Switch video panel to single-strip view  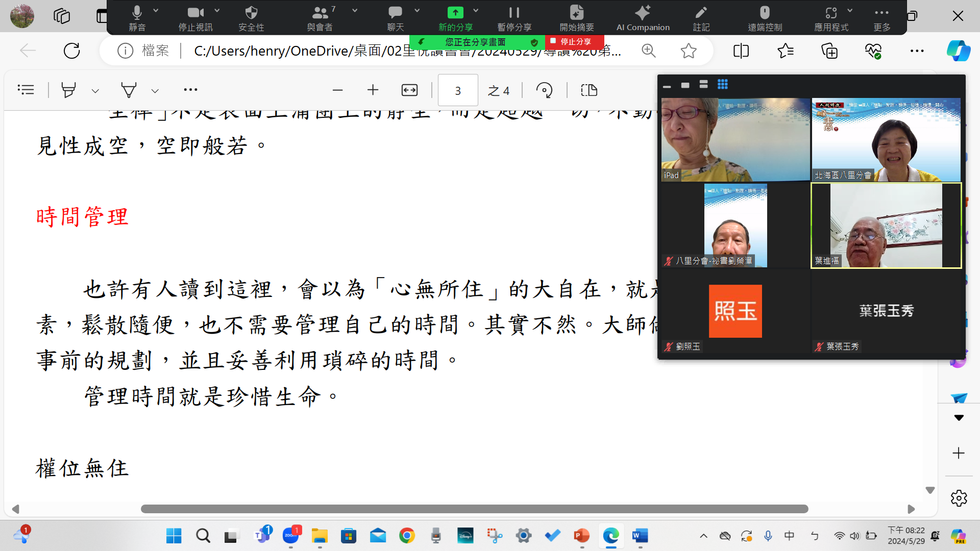(685, 85)
